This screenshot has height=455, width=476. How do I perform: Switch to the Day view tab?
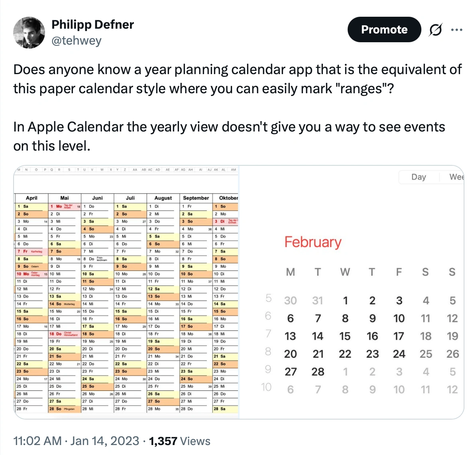[x=419, y=177]
